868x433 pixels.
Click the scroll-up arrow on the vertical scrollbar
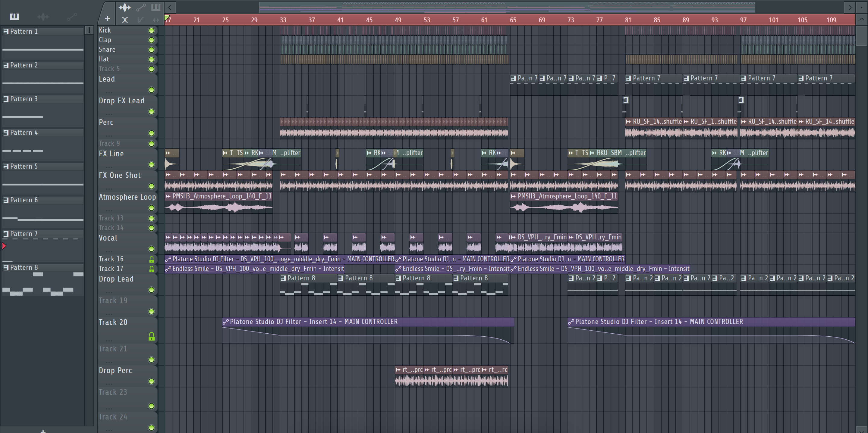(x=862, y=19)
